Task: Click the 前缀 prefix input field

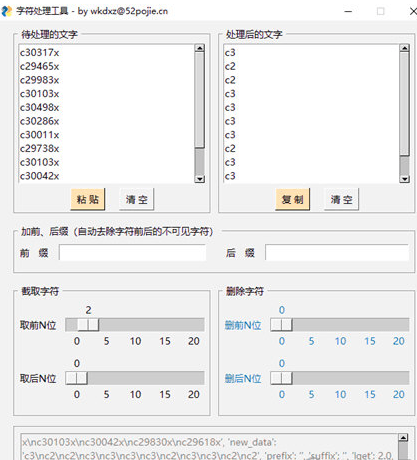Action: point(132,252)
